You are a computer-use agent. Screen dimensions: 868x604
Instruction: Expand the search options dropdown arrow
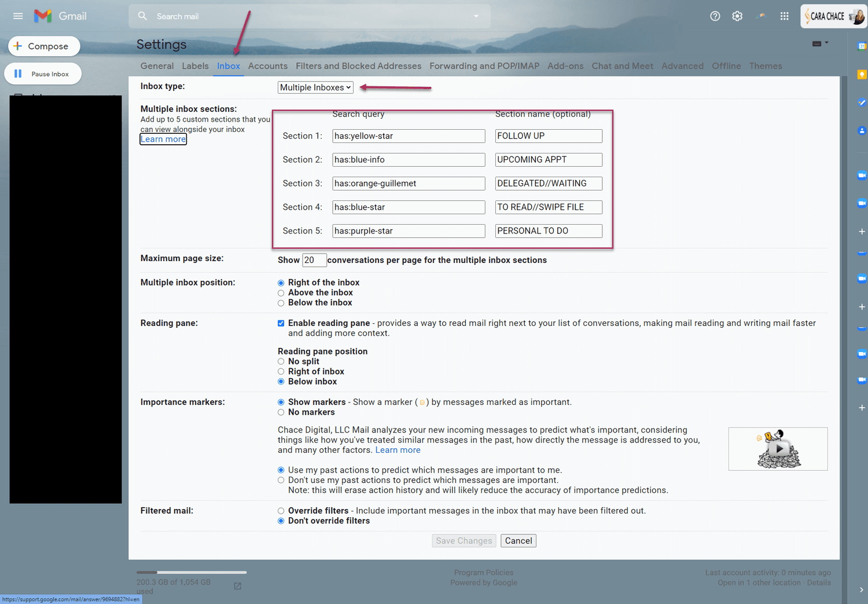476,16
